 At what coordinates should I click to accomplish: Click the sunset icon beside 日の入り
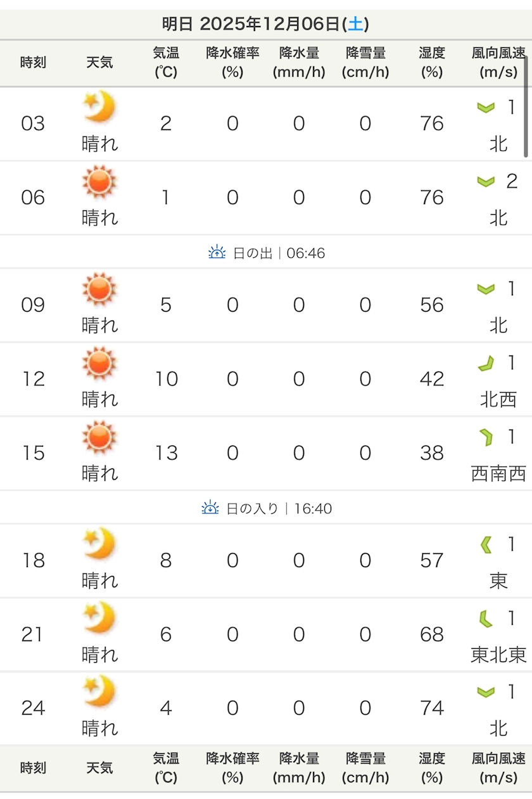210,508
